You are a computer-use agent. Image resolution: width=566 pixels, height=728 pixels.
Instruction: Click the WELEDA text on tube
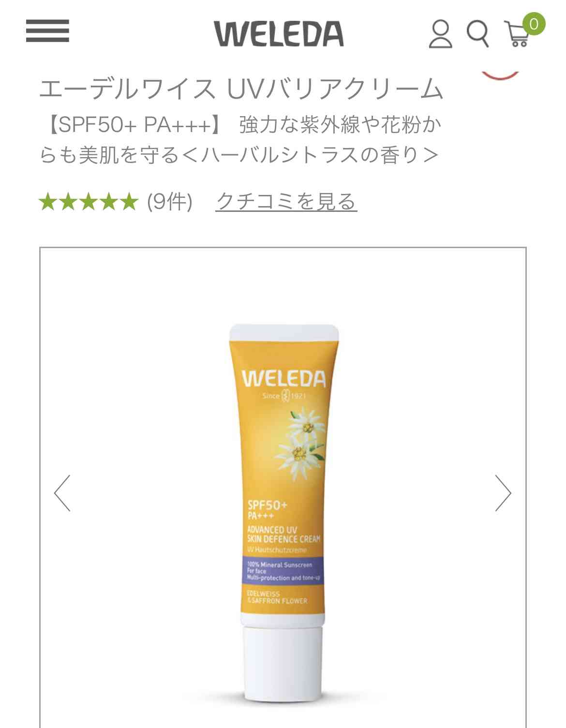point(283,378)
